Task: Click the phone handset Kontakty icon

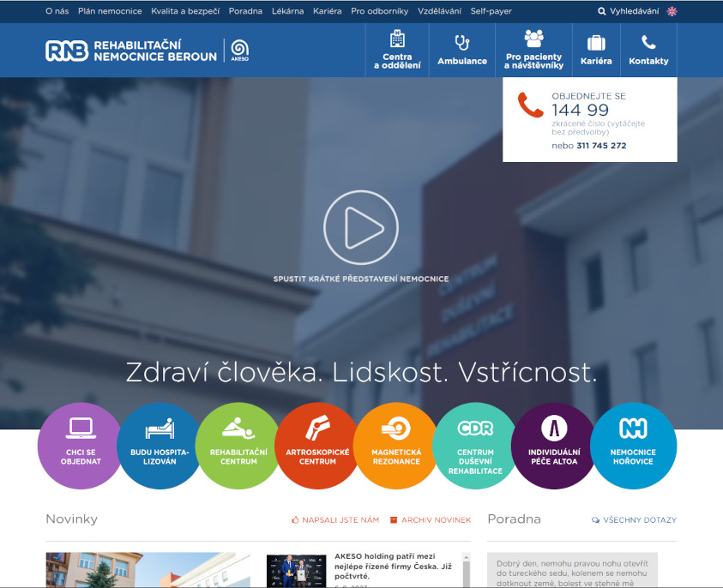Action: coord(648,42)
